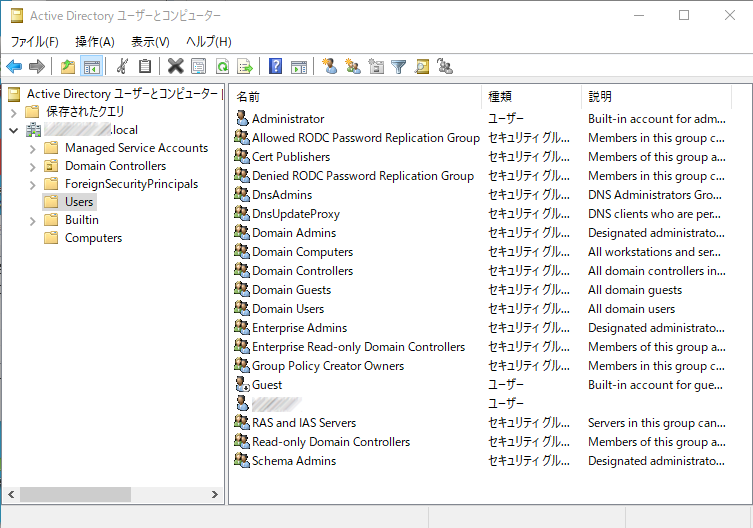Collapse the .local domain node
This screenshot has height=528, width=753.
(13, 130)
